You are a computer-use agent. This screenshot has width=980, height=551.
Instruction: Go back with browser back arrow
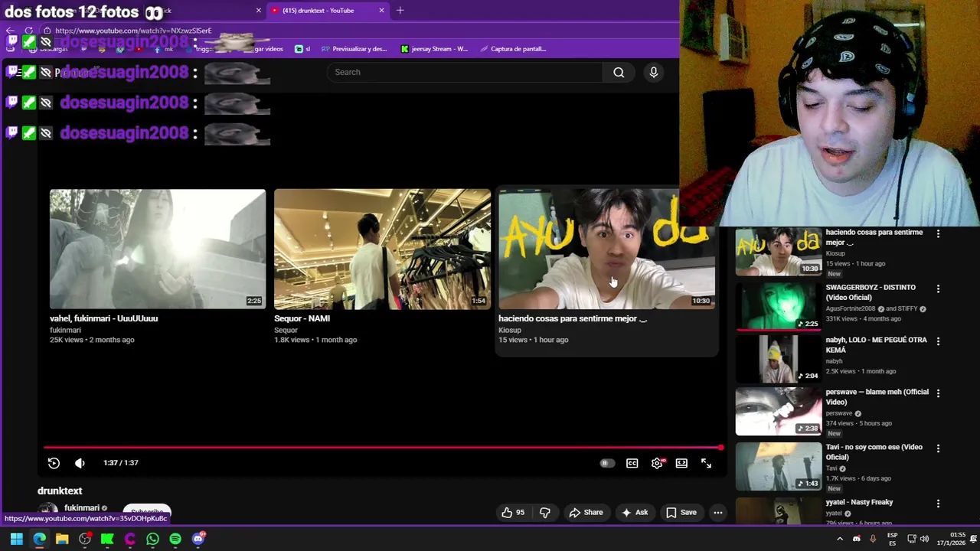pyautogui.click(x=10, y=31)
